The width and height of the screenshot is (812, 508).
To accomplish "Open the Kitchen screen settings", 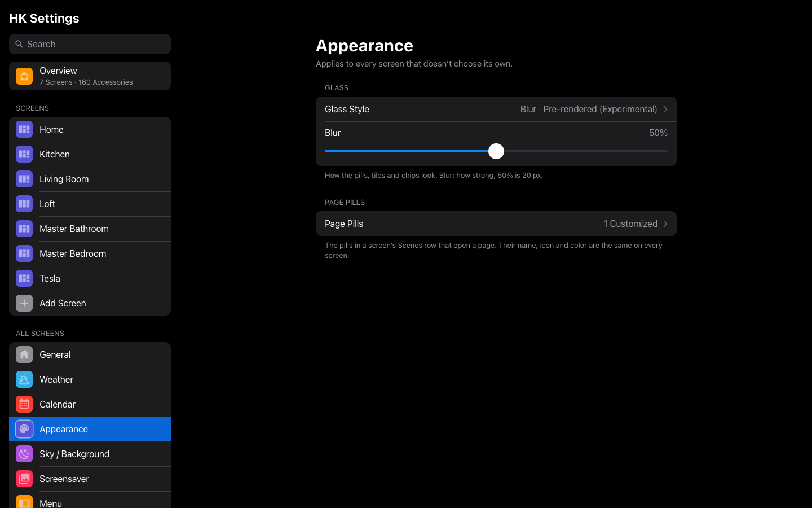I will point(90,154).
